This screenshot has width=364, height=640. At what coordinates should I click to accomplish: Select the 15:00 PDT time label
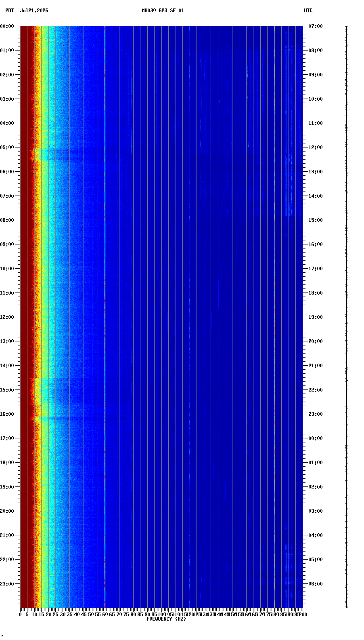(7, 390)
